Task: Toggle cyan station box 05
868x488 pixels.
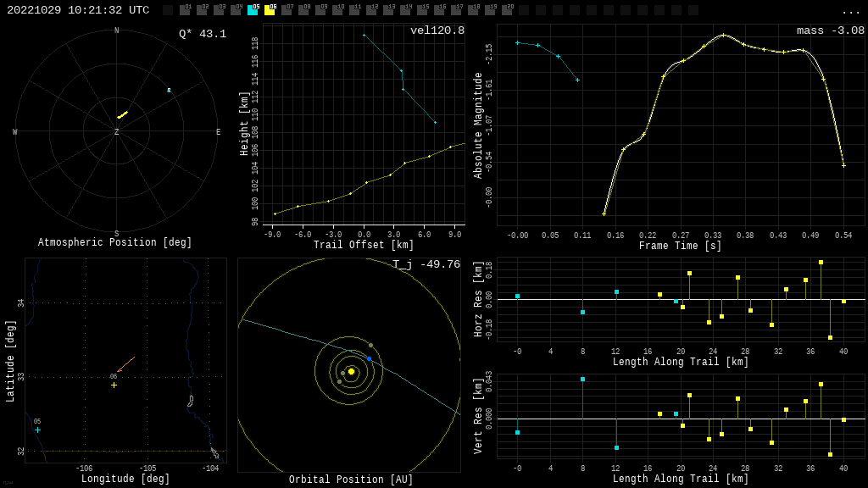Action: point(253,9)
